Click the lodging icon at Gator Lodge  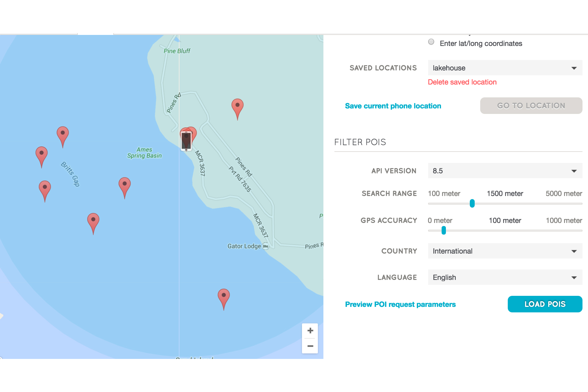265,246
